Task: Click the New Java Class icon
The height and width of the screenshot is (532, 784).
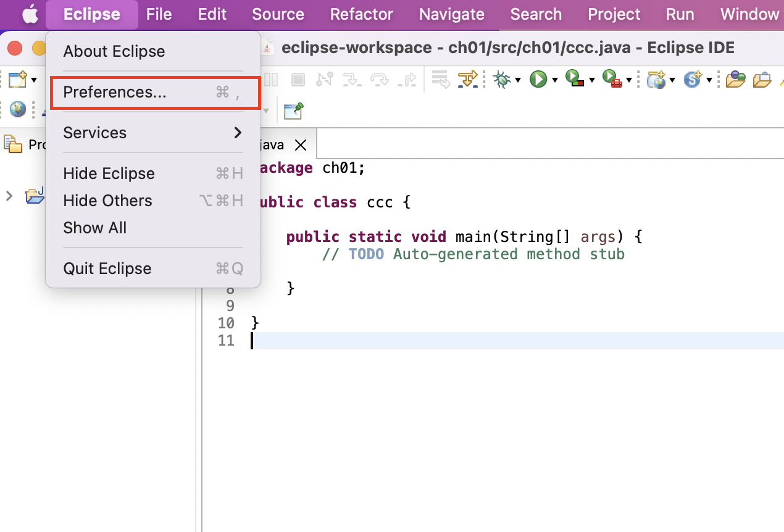Action: click(x=693, y=80)
